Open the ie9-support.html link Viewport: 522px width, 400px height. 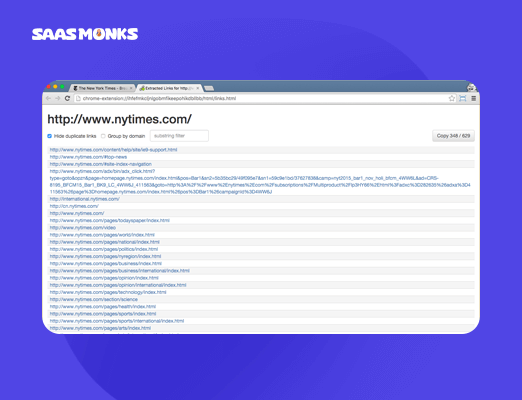tap(113, 150)
